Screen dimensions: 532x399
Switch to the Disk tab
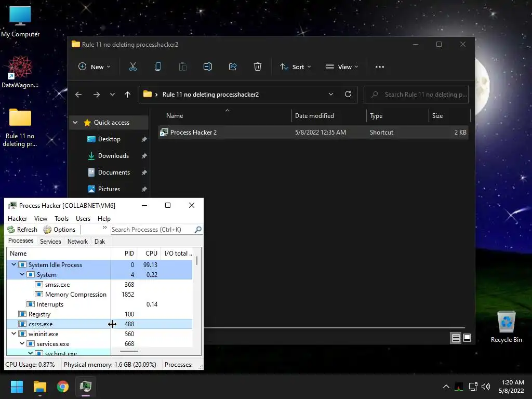point(100,242)
